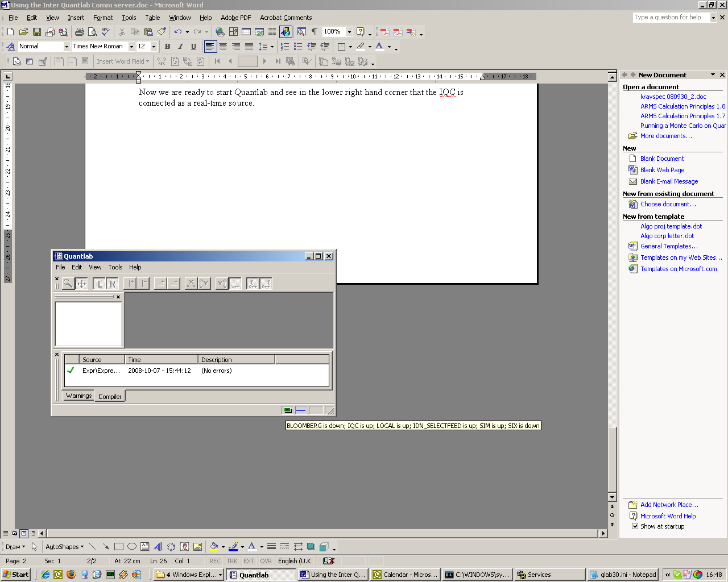
Task: Click the Numbering list icon
Action: click(285, 47)
